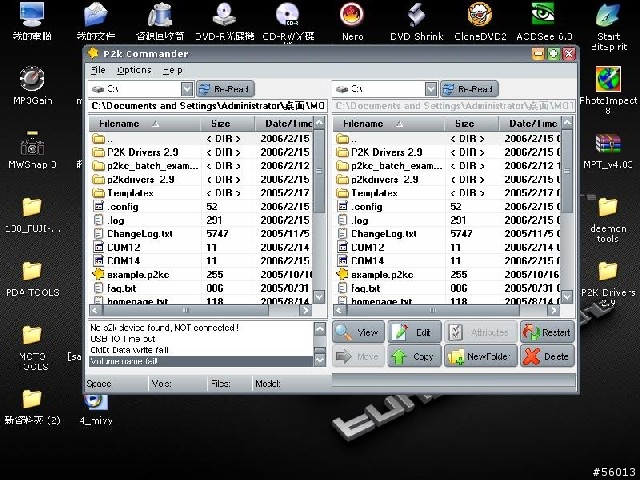Select parent directory folder in left pane
This screenshot has width=640, height=480.
98,139
